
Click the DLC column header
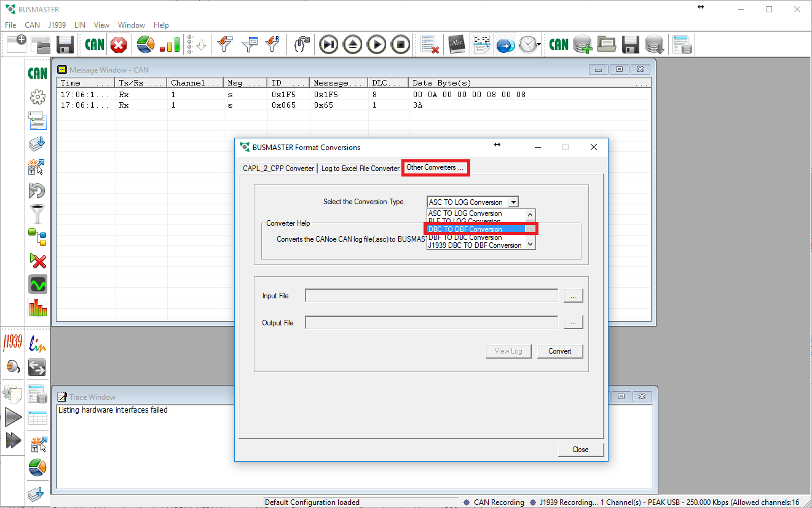[x=389, y=83]
